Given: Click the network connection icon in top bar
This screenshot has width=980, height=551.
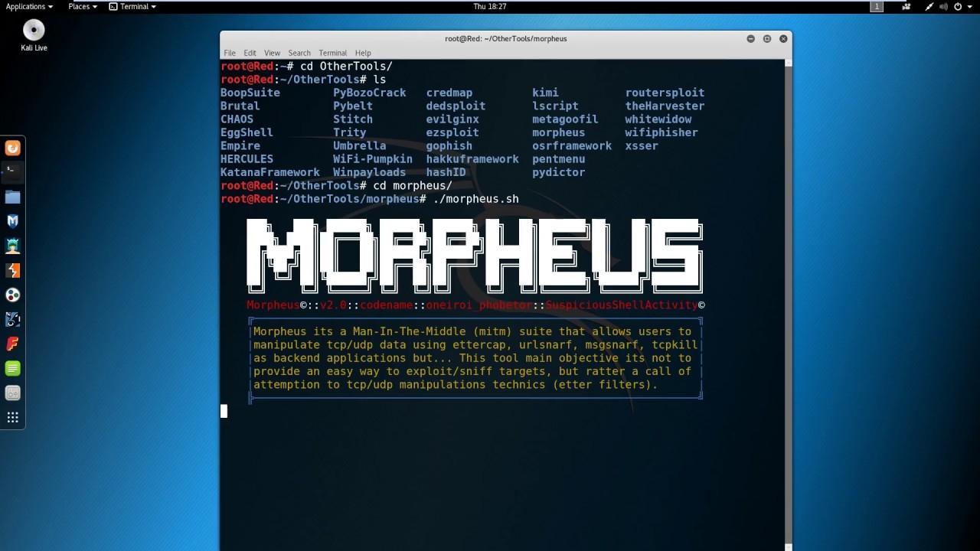Looking at the screenshot, I should pyautogui.click(x=929, y=6).
